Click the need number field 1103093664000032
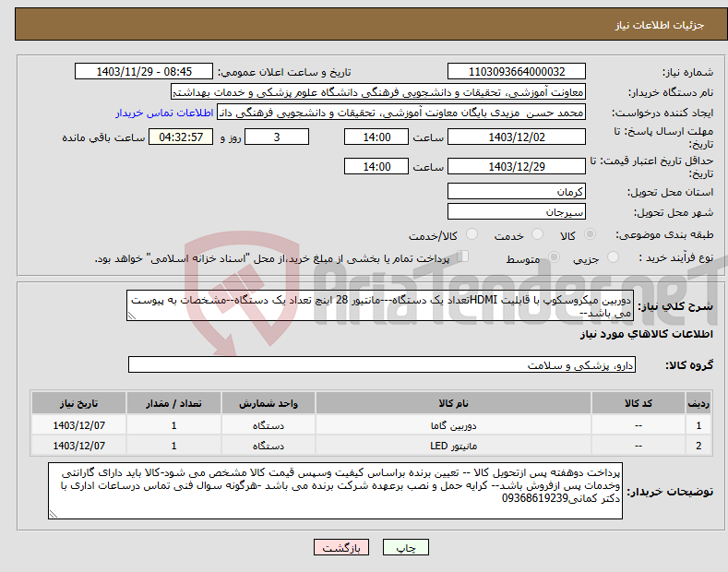 (517, 72)
